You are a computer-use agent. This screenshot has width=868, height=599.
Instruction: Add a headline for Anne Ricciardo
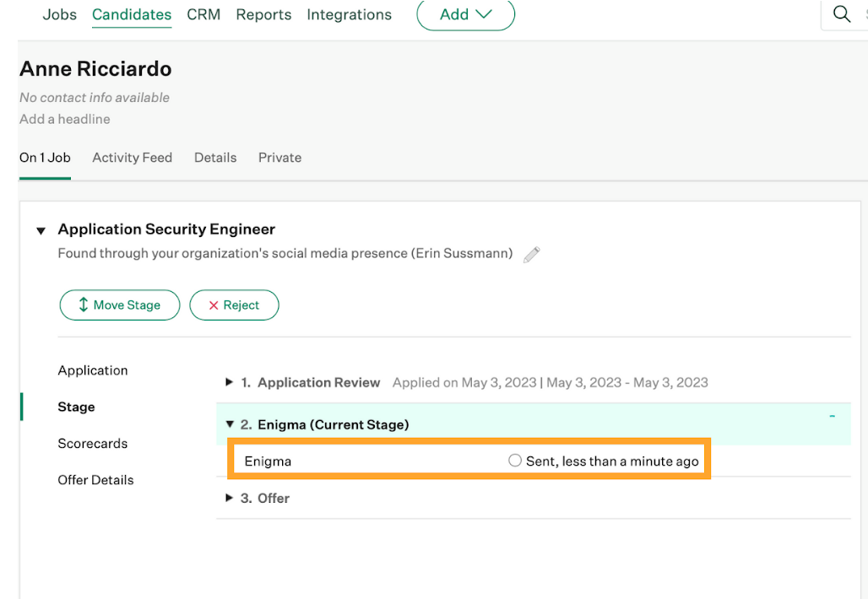coord(64,119)
